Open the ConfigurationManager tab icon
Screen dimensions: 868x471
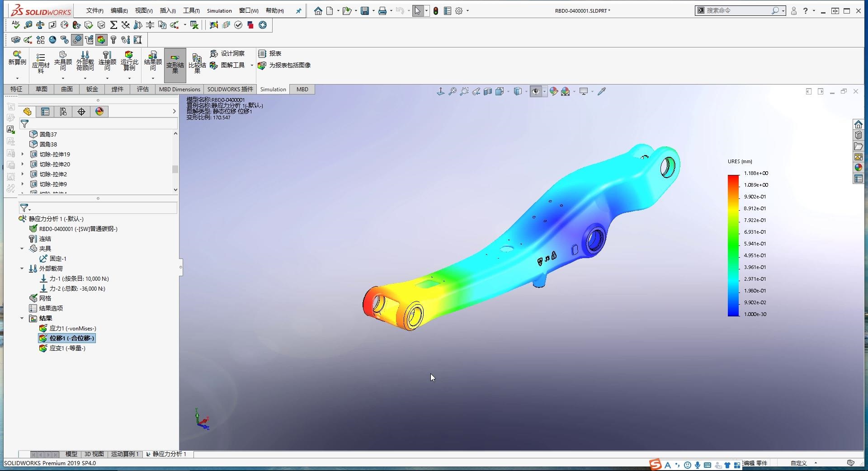[63, 112]
